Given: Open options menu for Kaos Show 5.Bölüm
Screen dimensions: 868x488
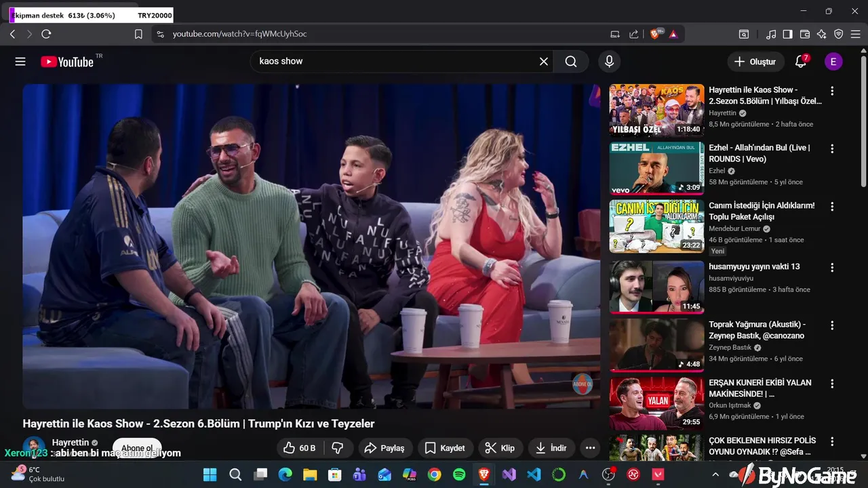Looking at the screenshot, I should click(x=832, y=91).
